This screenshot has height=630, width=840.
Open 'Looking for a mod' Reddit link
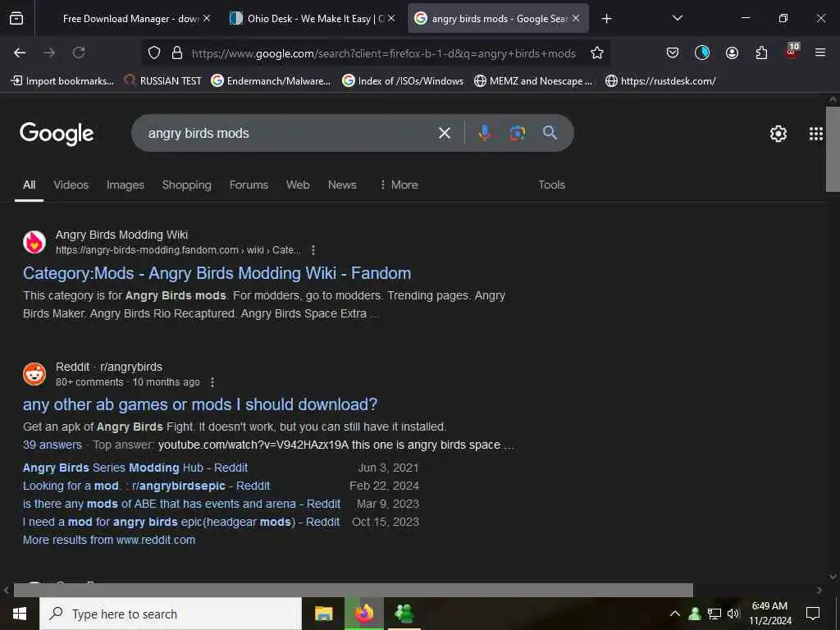pos(146,486)
